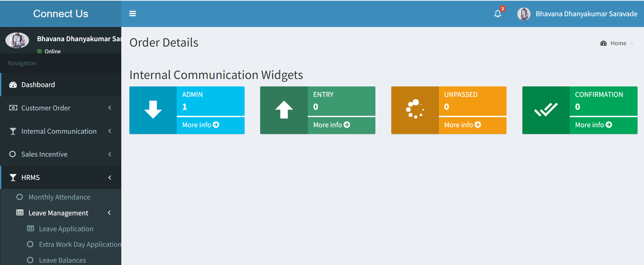Expand the Sales Incentive menu chevron
This screenshot has width=644, height=265.
tap(110, 154)
